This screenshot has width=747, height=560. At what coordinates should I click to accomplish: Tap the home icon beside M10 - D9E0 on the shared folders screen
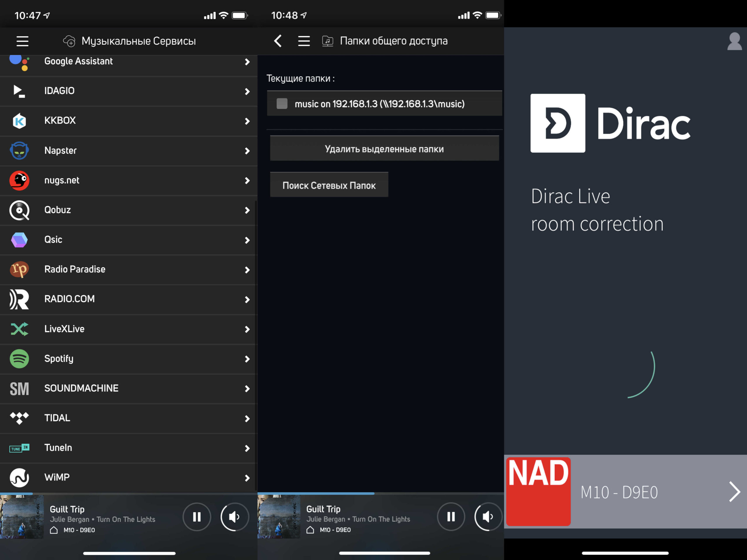click(310, 530)
